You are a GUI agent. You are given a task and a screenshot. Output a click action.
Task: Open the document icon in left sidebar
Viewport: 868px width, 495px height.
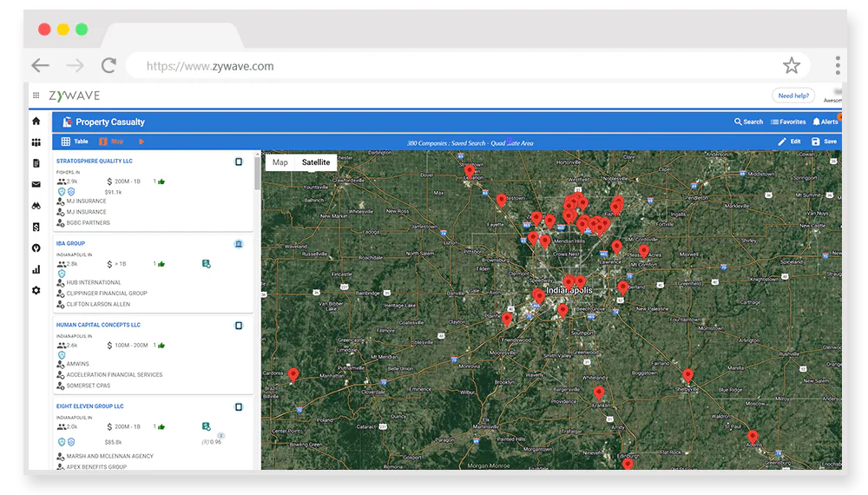click(x=36, y=163)
